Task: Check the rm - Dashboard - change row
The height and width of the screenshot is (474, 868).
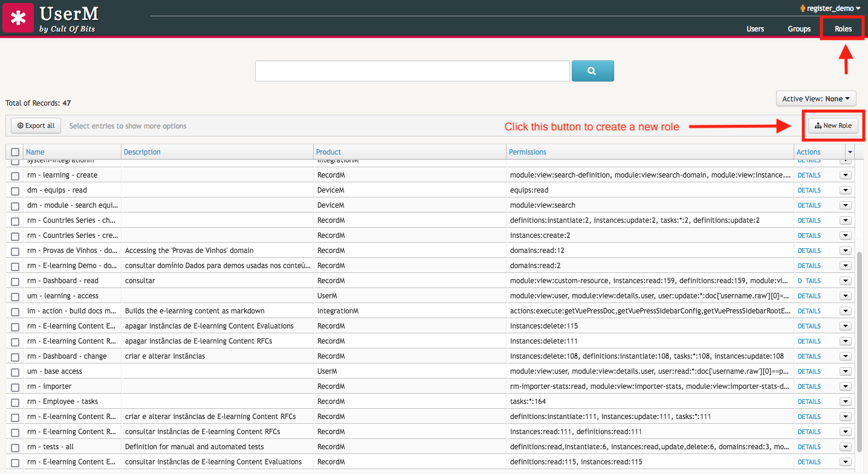Action: pyautogui.click(x=15, y=357)
